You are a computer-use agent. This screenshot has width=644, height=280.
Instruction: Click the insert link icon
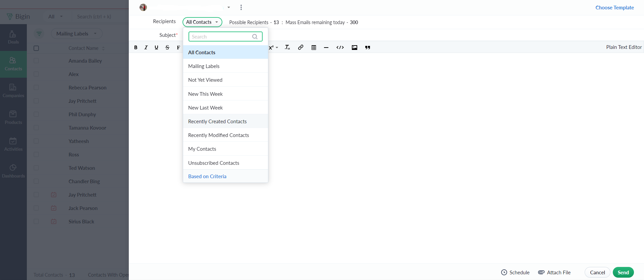click(x=301, y=48)
